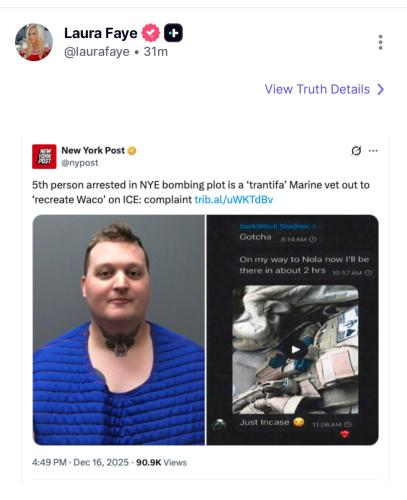
Task: Open the three-dot post options menu
Action: click(x=380, y=42)
